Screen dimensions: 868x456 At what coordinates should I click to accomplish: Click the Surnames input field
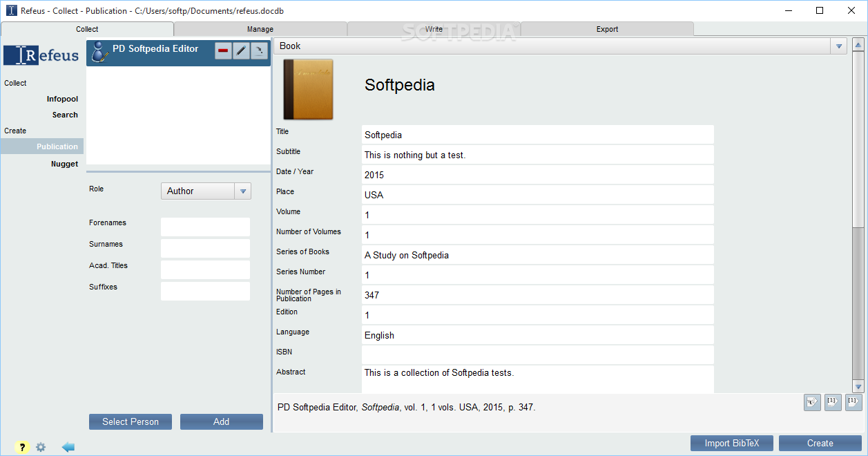(x=205, y=248)
